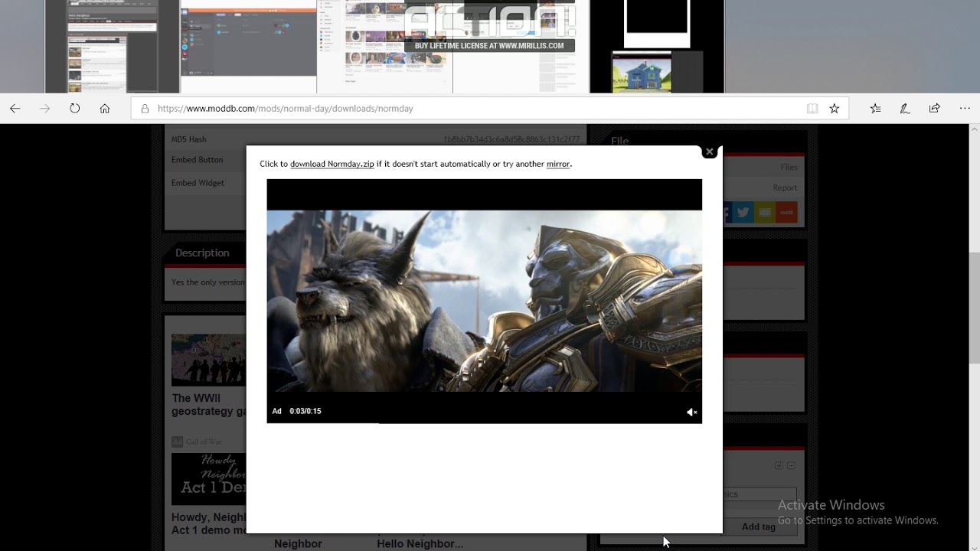Refresh the ModDB page
Viewport: 980px width, 551px height.
(x=74, y=109)
